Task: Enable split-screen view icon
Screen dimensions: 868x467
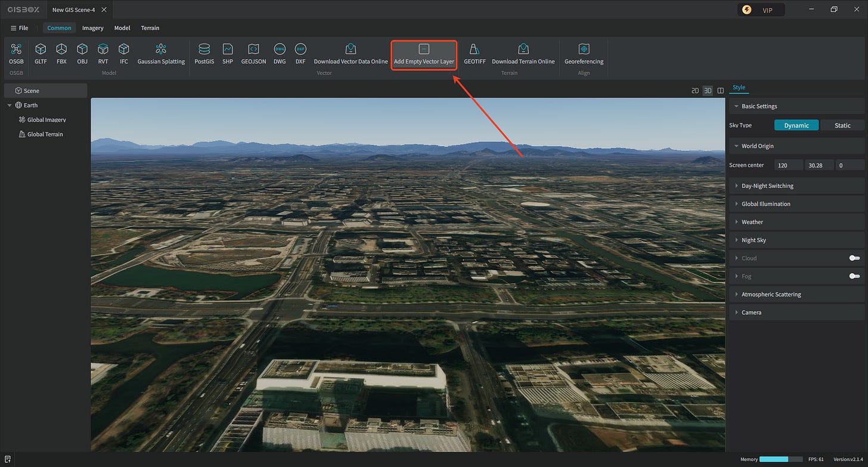Action: coord(720,91)
